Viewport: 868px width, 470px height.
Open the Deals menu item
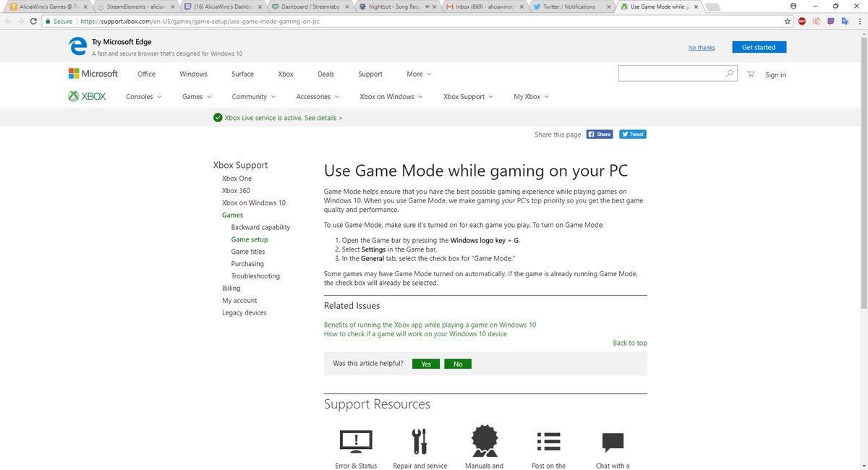click(x=325, y=74)
